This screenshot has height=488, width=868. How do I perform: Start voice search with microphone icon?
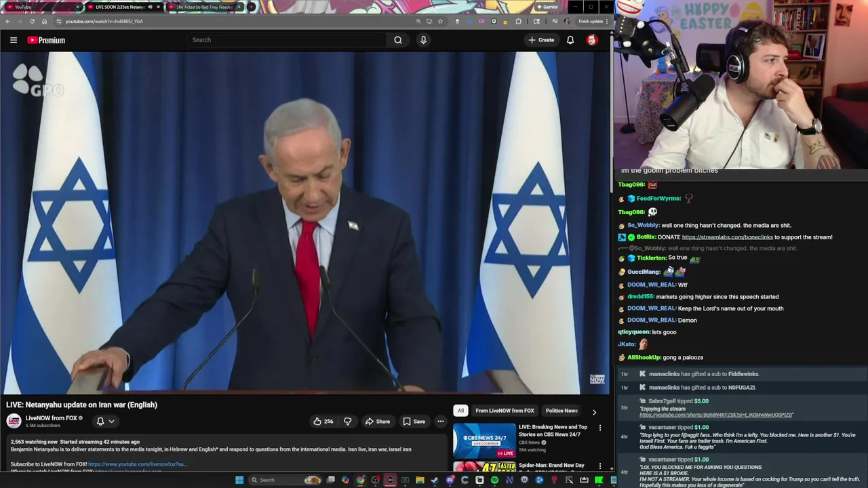(423, 40)
